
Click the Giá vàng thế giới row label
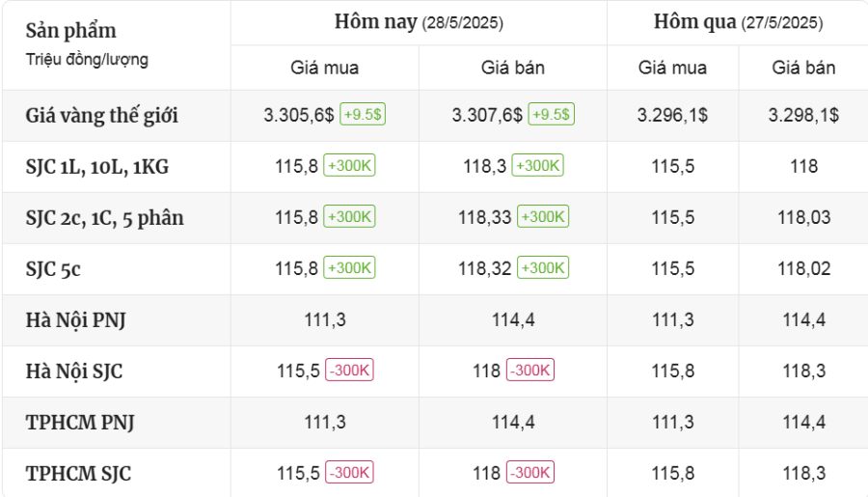pyautogui.click(x=102, y=116)
